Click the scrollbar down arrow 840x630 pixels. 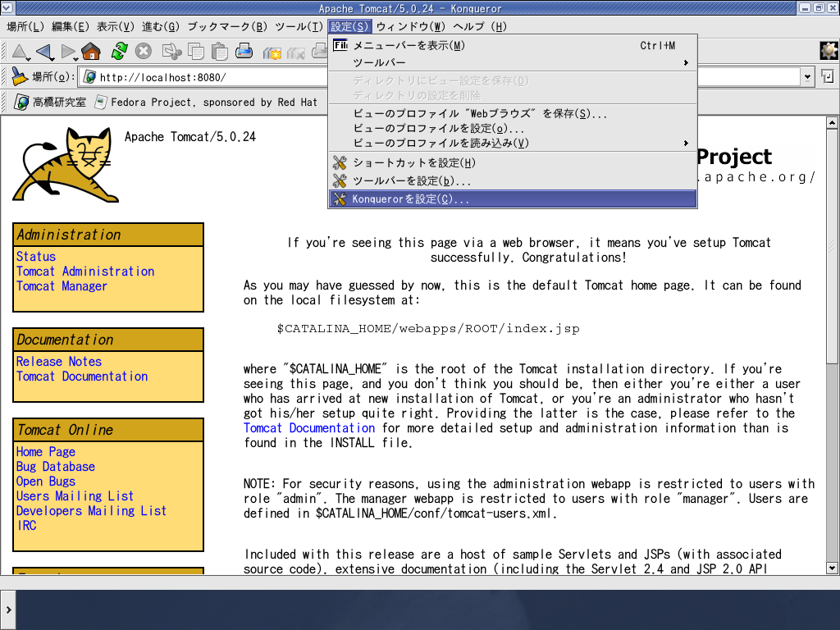point(832,568)
